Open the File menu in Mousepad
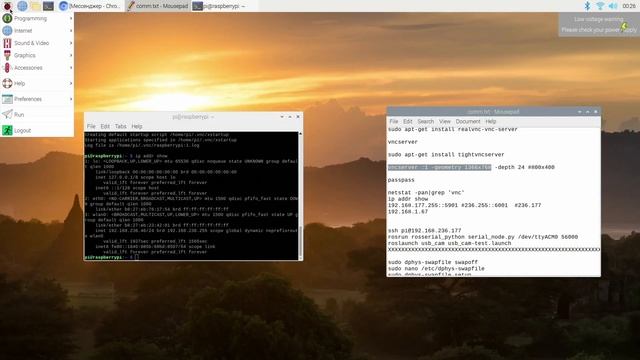Screen dimensions: 640x360 pos(393,121)
